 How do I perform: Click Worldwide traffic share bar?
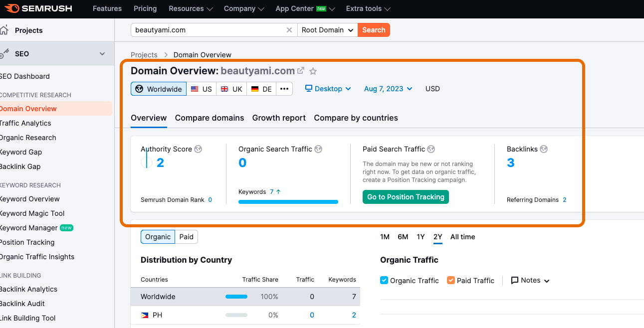pyautogui.click(x=236, y=297)
